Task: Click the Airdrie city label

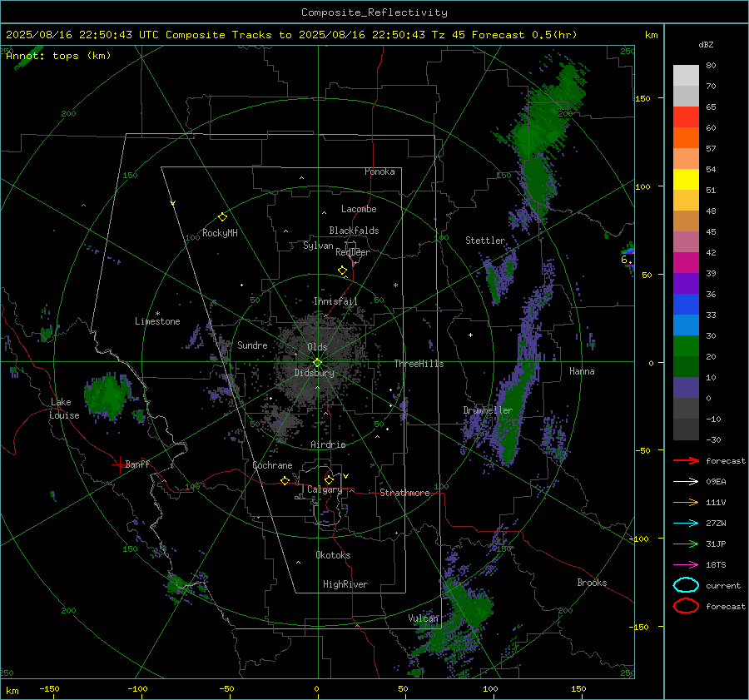Action: (328, 444)
